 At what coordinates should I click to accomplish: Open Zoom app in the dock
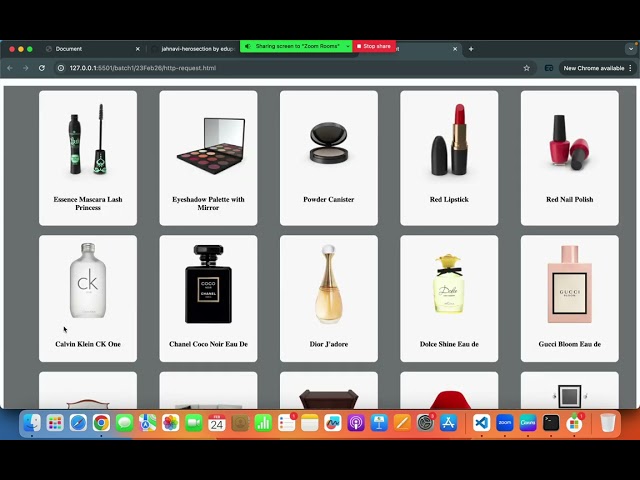pos(505,423)
